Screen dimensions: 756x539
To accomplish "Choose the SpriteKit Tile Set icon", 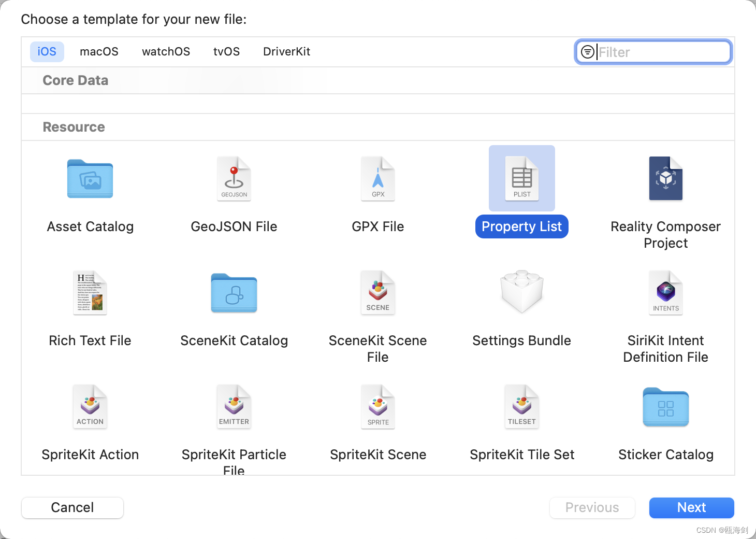I will [x=522, y=407].
